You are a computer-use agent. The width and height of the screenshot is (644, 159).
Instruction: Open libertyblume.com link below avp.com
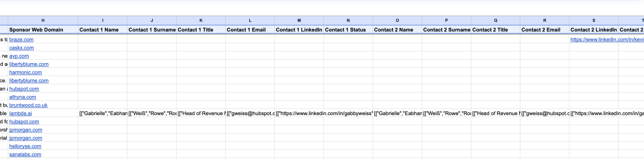[29, 64]
